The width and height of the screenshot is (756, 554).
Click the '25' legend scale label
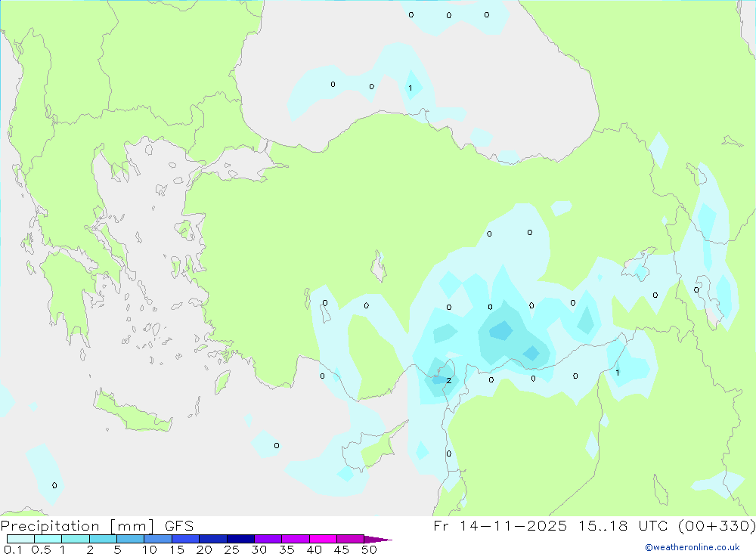point(231,549)
